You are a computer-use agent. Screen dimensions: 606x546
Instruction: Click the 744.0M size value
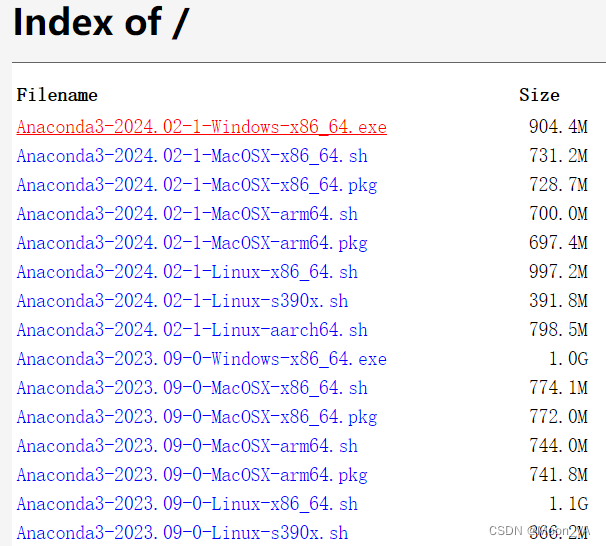pos(558,446)
